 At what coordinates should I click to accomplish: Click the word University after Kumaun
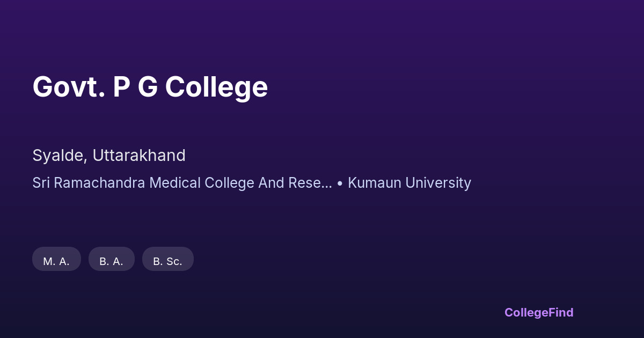coord(439,183)
